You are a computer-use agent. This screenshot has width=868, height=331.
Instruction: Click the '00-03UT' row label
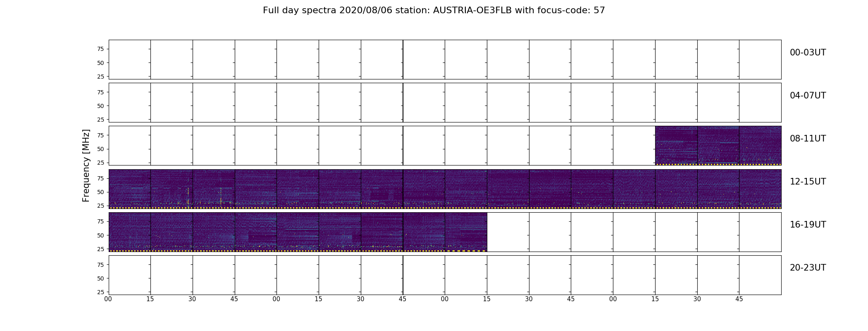click(808, 53)
